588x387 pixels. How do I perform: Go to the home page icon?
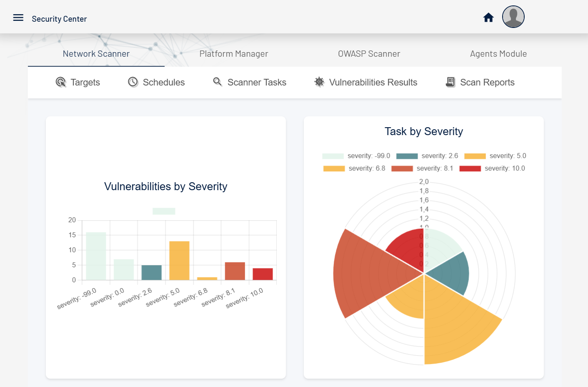pos(488,18)
